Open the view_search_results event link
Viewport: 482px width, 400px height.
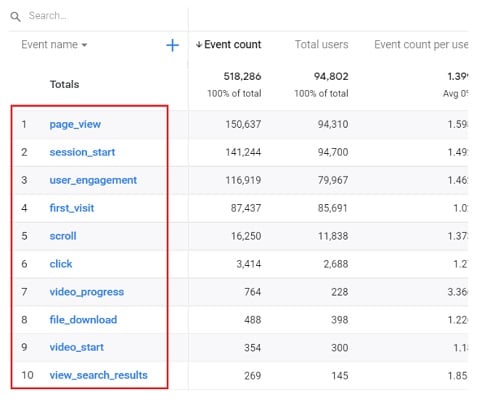tap(98, 375)
